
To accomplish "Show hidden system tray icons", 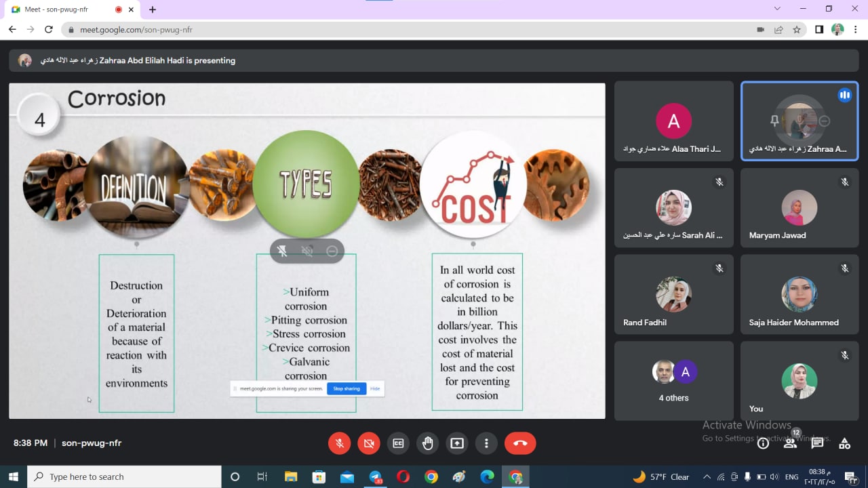I will (707, 477).
